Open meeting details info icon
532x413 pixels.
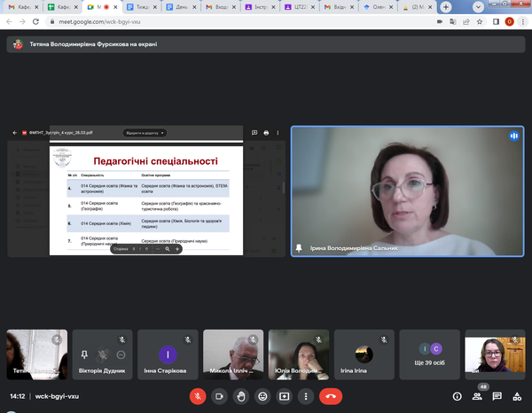click(458, 396)
